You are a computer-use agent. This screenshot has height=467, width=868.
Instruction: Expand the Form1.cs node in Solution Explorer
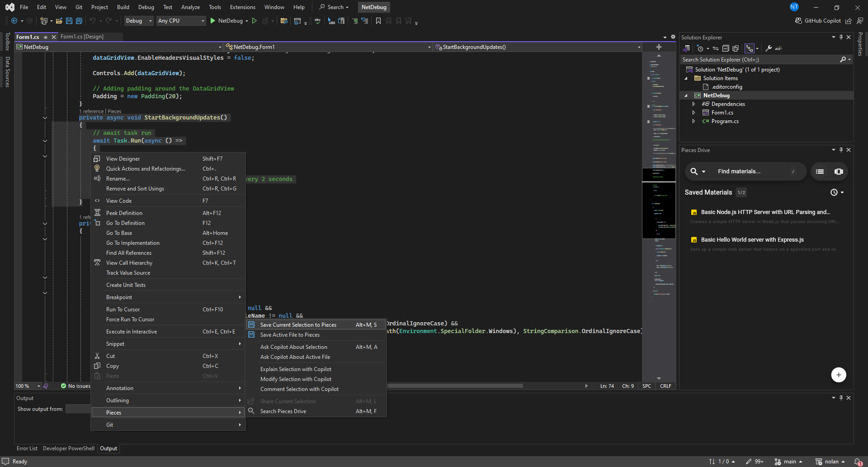[x=693, y=113]
